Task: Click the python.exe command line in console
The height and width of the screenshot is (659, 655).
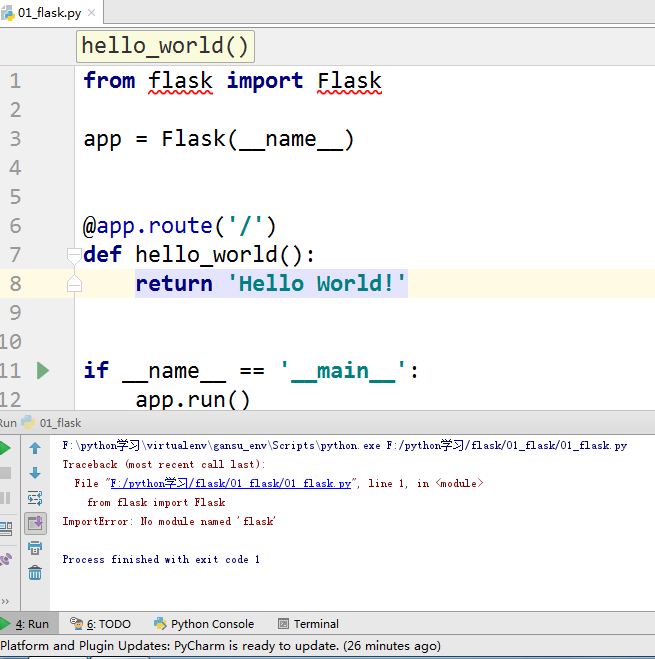Action: pyautogui.click(x=345, y=445)
